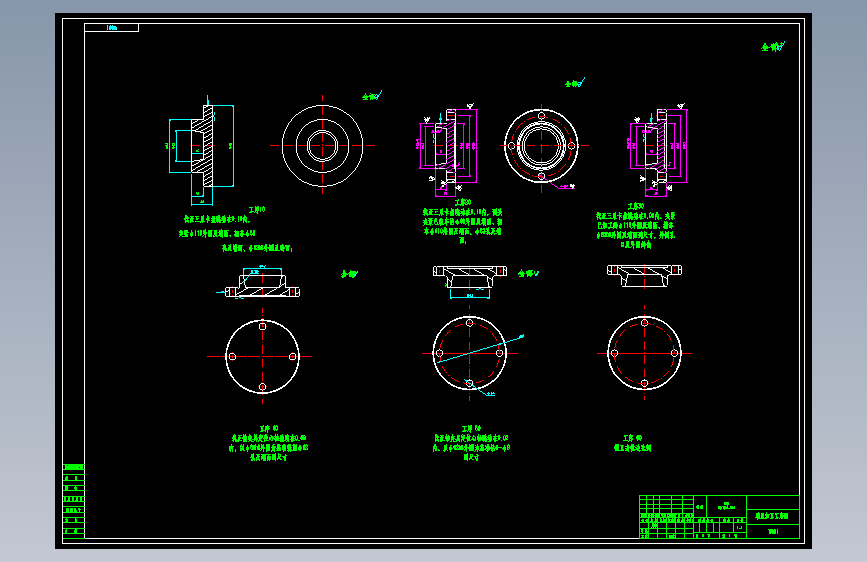Select the drawing name cell in the title block
Screen dimensions: 867x562
pos(772,516)
